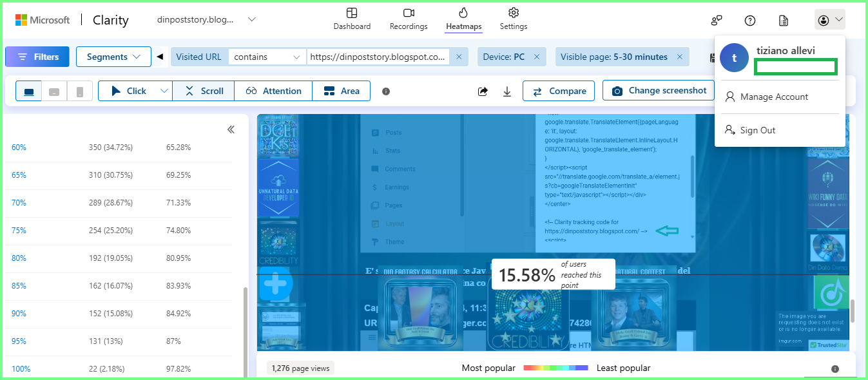Click the info icon next to Area

point(386,91)
